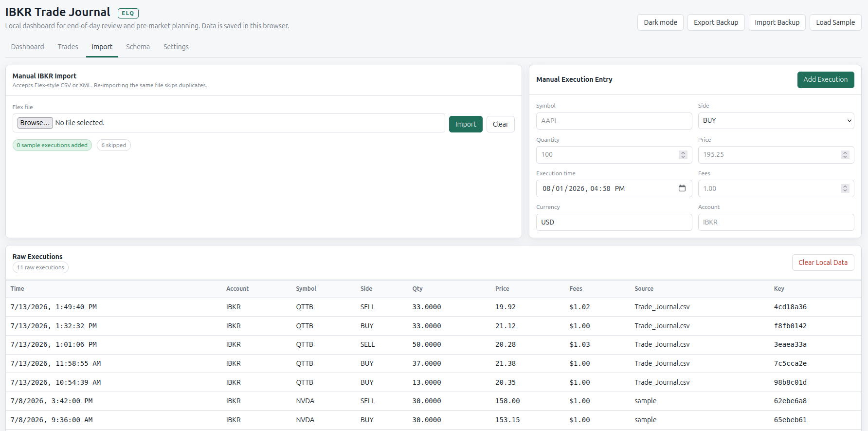Click price value 21.38
The height and width of the screenshot is (431, 868).
pos(506,363)
